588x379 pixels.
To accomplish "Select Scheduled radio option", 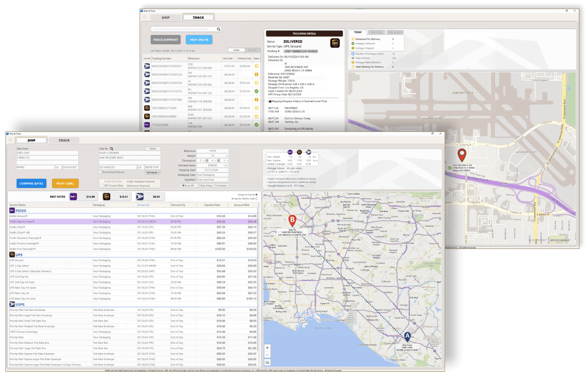I will [214, 185].
